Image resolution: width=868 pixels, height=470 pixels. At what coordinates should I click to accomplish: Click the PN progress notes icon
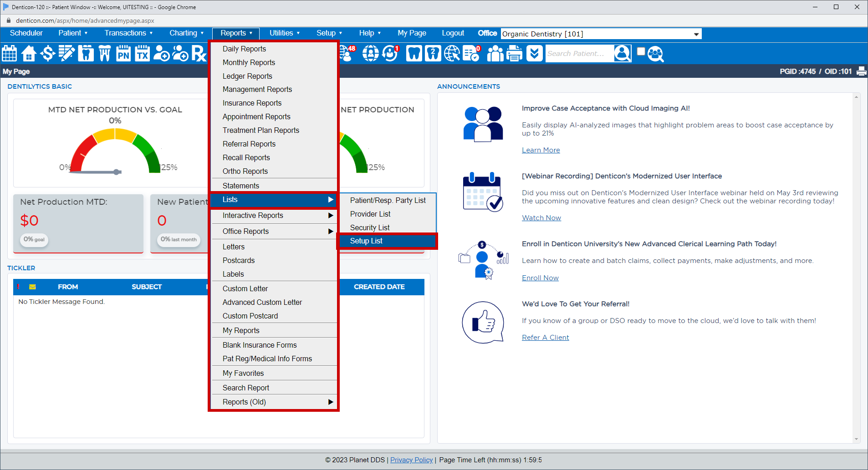[123, 53]
